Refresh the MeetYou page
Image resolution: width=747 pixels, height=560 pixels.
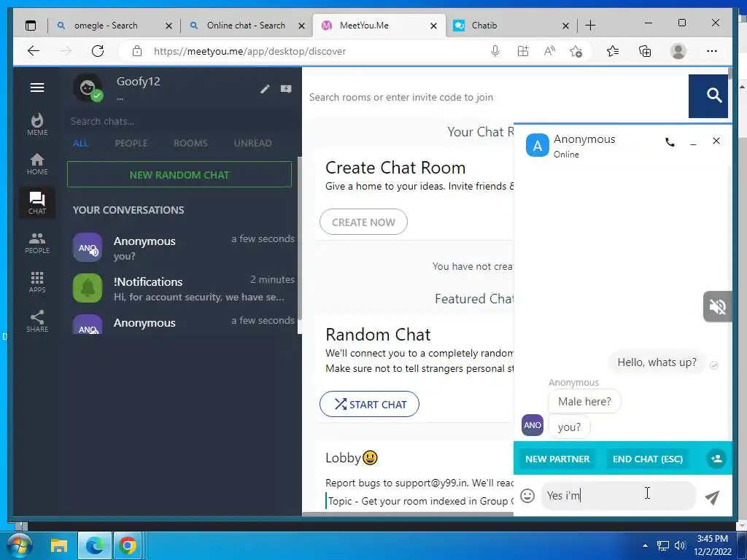point(98,51)
